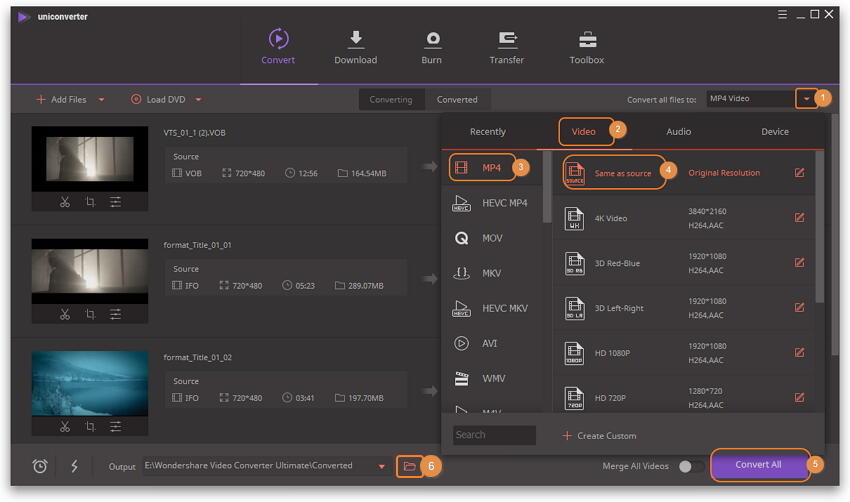Expand the Add Files dropdown arrow
Screen dimensions: 850x502
[x=101, y=100]
